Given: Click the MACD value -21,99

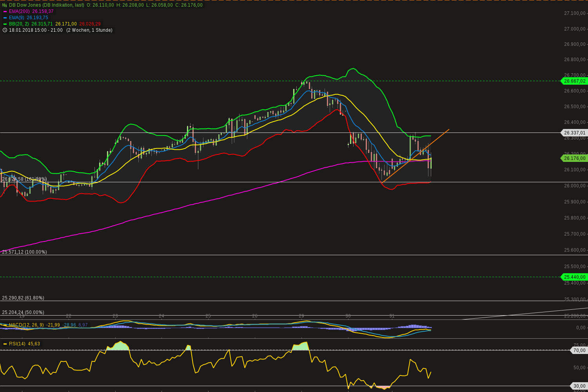Looking at the screenshot, I should 53,325.
